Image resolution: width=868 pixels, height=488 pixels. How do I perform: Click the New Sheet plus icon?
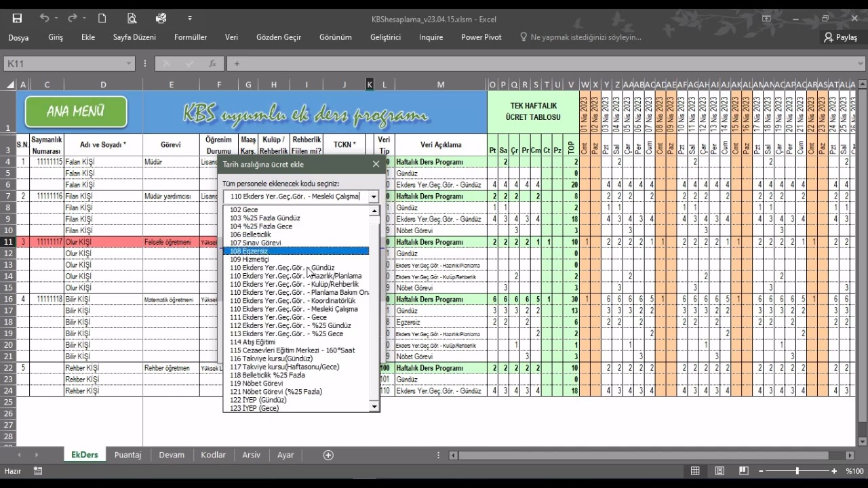[x=328, y=455]
